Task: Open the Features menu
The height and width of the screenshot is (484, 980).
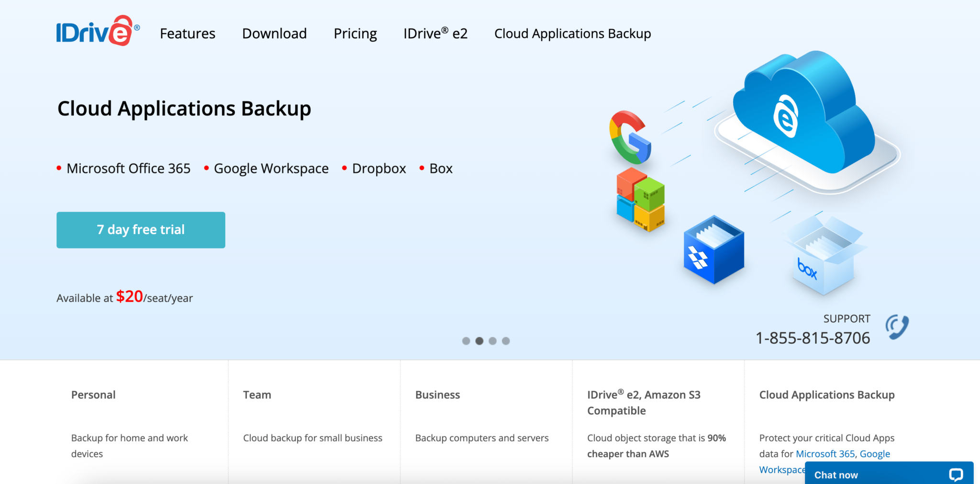Action: [187, 34]
